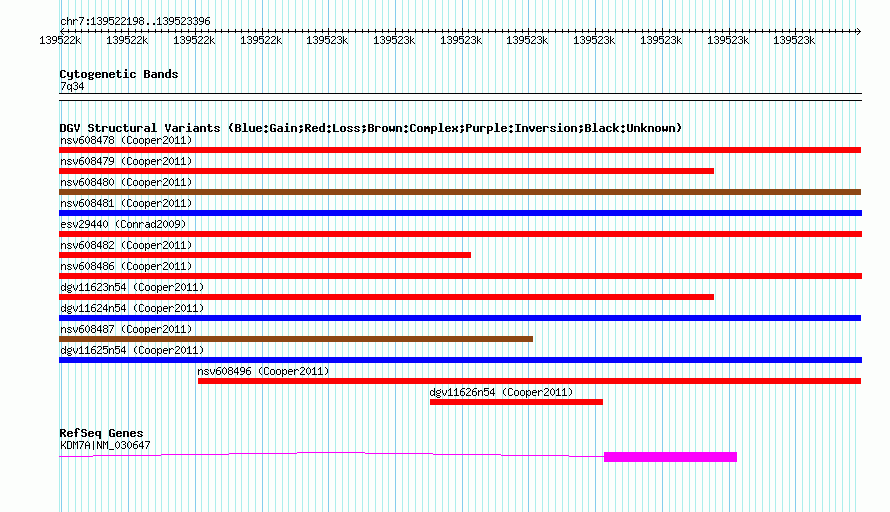Screen dimensions: 890x512
Task: Select the blue gain bar for nsv608481
Action: click(460, 213)
